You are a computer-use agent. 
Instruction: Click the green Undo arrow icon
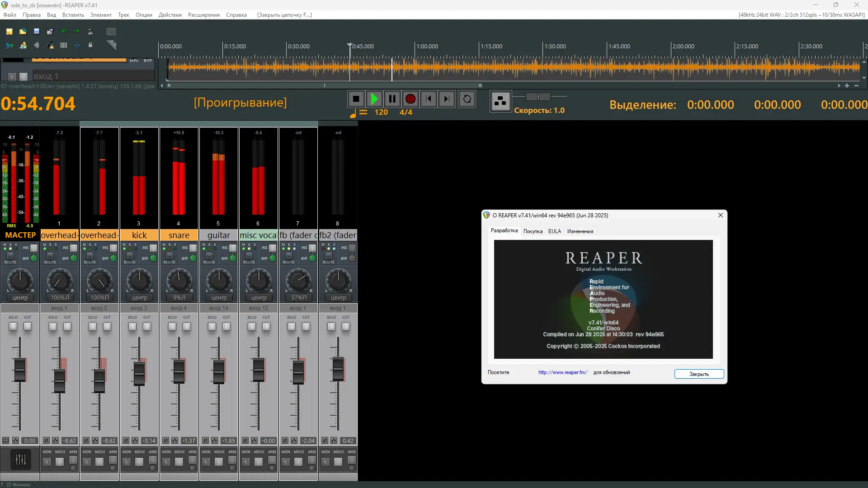click(x=64, y=32)
